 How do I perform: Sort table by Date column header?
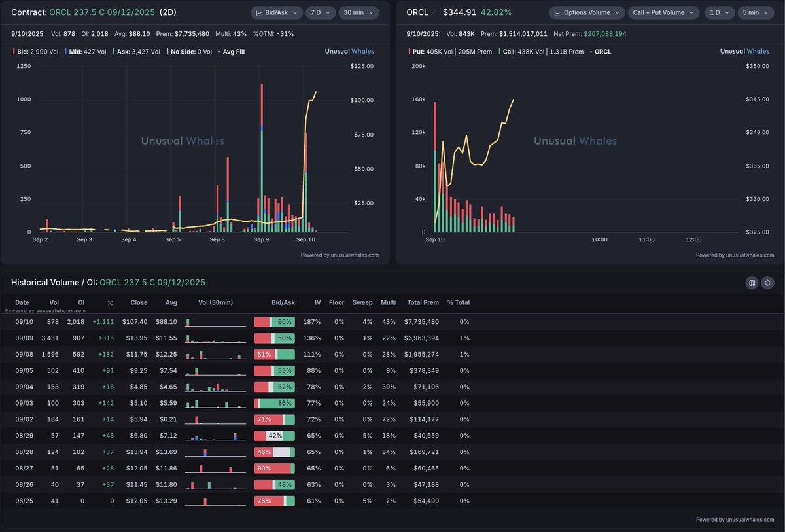[x=22, y=302]
